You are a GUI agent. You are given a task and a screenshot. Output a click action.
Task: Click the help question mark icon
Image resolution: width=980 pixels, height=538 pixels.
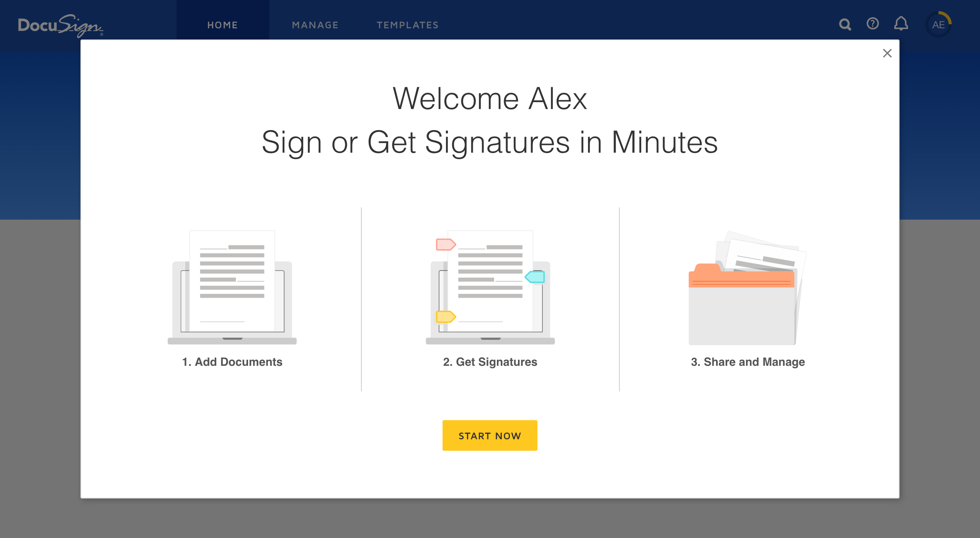[x=872, y=24]
